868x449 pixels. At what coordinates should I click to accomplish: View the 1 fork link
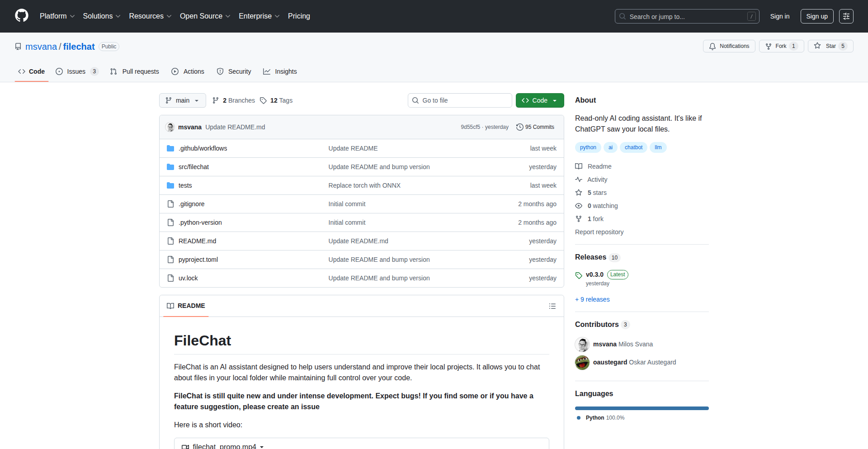coord(590,219)
